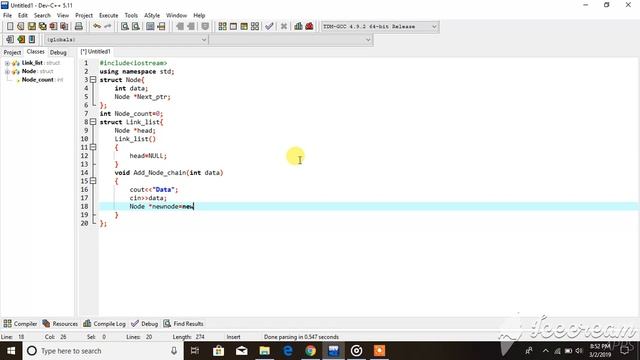Run the program via the window icon

233,27
